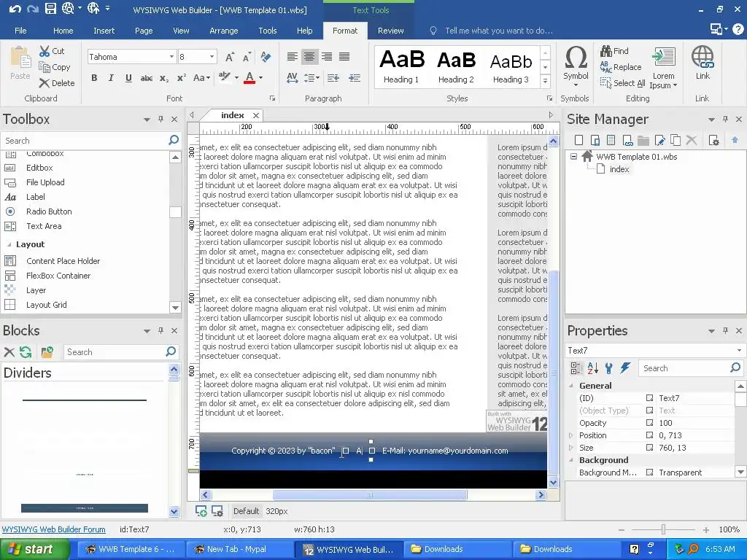The image size is (747, 560).
Task: Decrease paragraph indent
Action: (333, 77)
